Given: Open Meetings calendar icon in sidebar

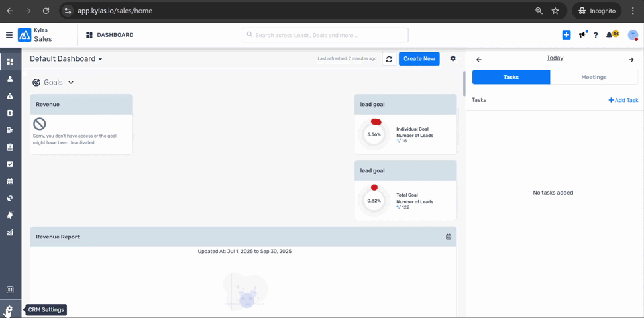Looking at the screenshot, I should click(x=10, y=181).
